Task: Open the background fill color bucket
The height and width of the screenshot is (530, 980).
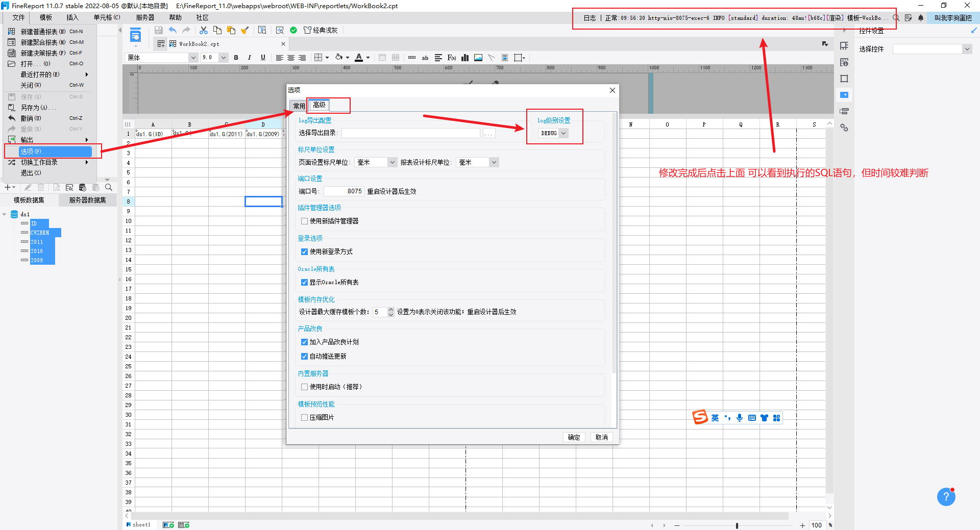Action: point(339,58)
